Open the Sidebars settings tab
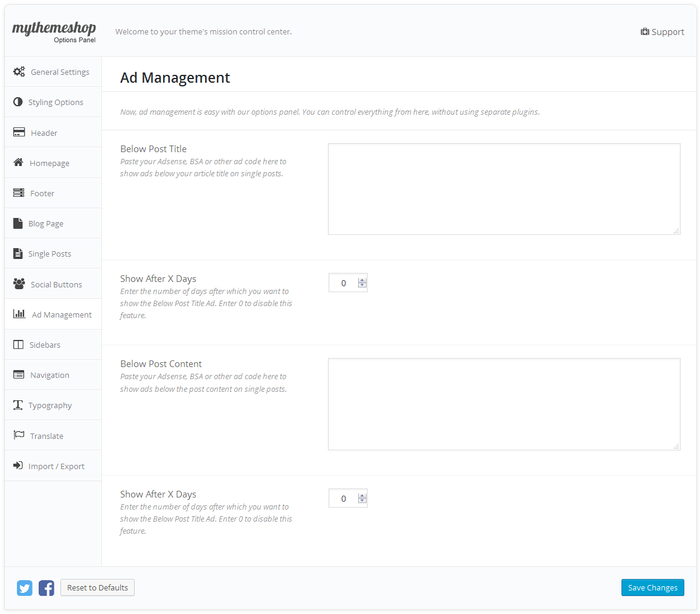The width and height of the screenshot is (700, 614). [45, 345]
